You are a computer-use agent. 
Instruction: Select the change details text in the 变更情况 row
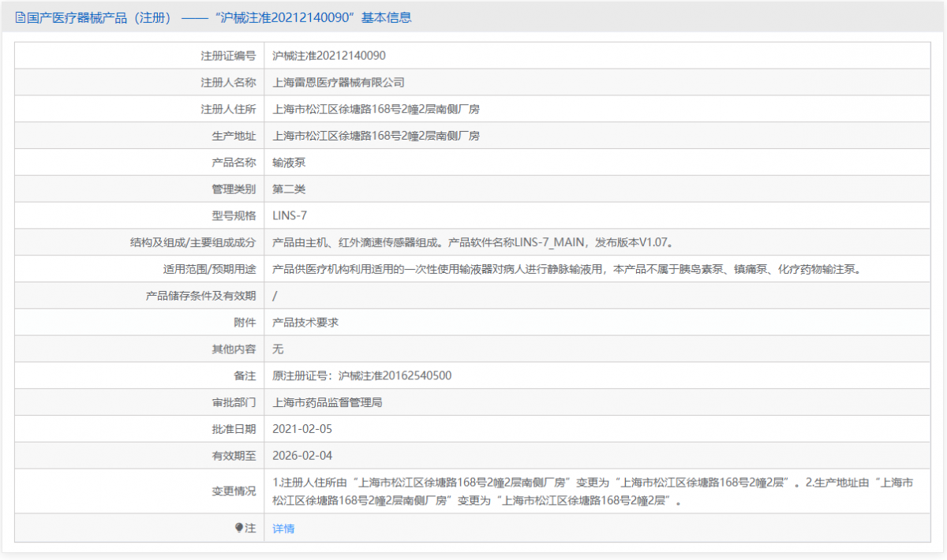[x=593, y=491]
